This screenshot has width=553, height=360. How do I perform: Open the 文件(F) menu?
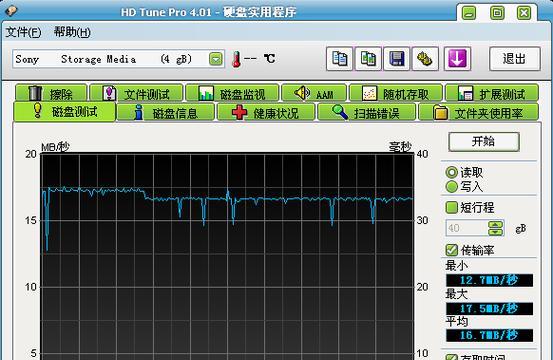23,32
